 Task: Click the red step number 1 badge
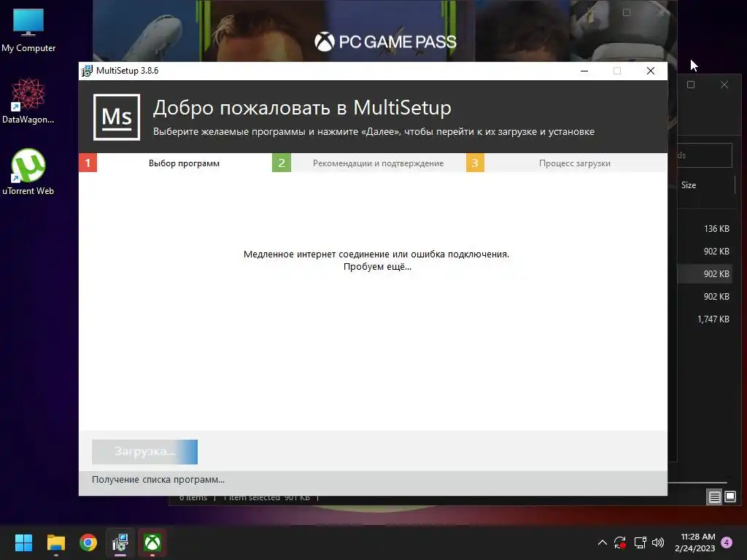pyautogui.click(x=88, y=163)
